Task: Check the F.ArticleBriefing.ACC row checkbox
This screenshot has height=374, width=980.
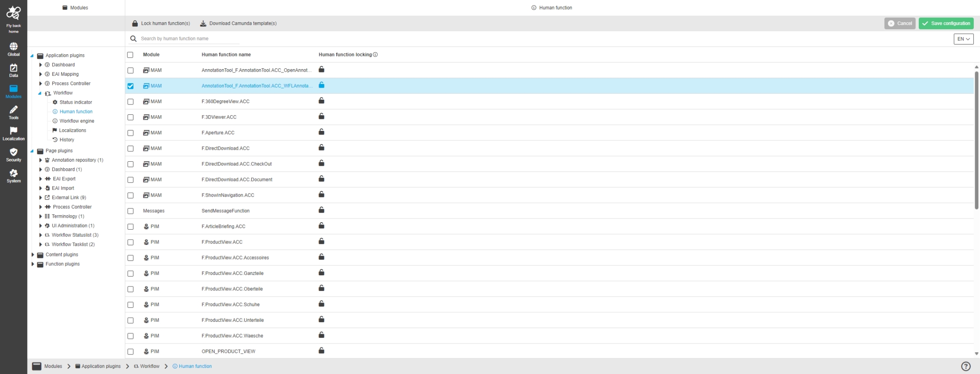Action: tap(130, 227)
